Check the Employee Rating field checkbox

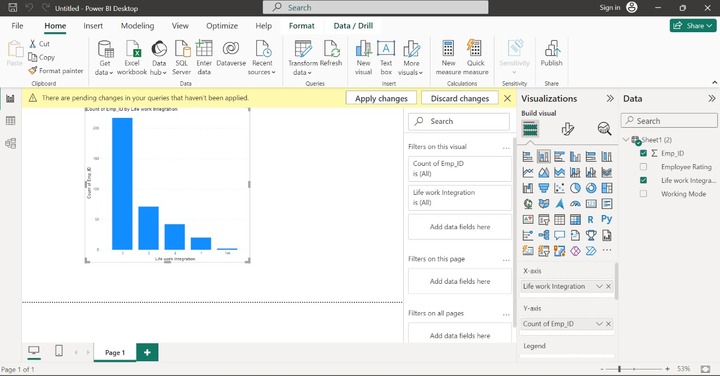[643, 167]
